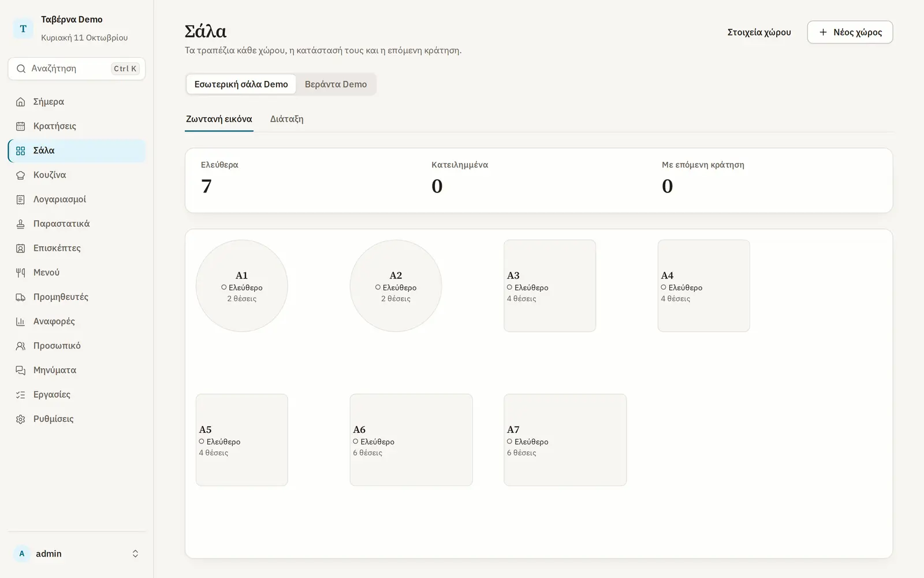This screenshot has width=924, height=578.
Task: Click the Κυριακή 11 Οκτωβρίου date
Action: [84, 38]
